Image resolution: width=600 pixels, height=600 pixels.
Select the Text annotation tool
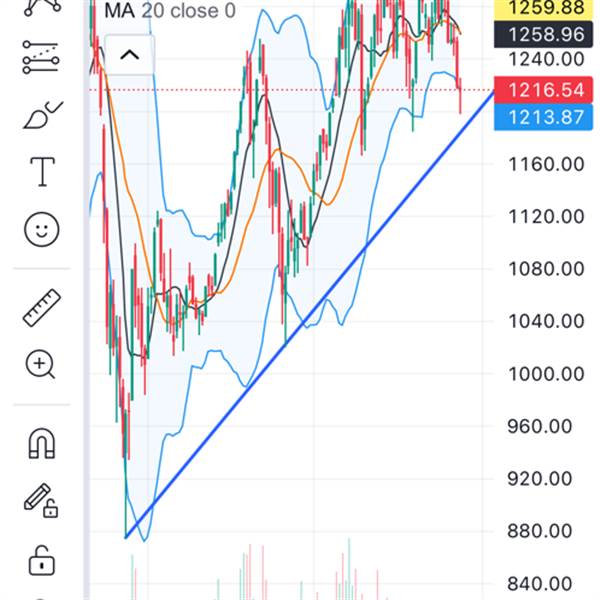click(42, 172)
